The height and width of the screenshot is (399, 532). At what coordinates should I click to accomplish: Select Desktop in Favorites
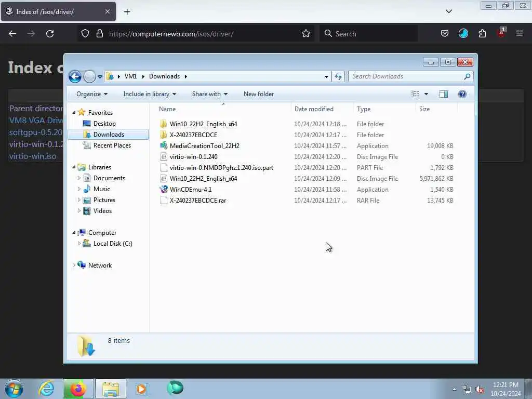pos(104,124)
